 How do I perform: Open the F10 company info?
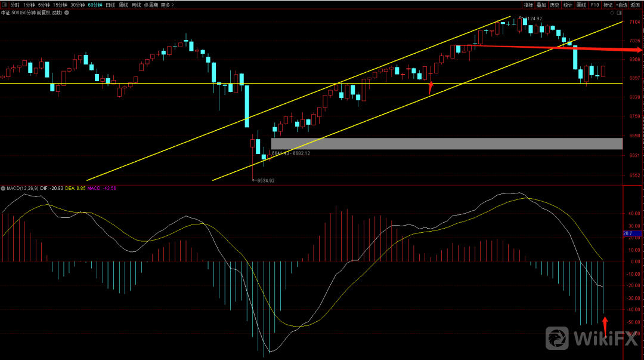tap(595, 5)
